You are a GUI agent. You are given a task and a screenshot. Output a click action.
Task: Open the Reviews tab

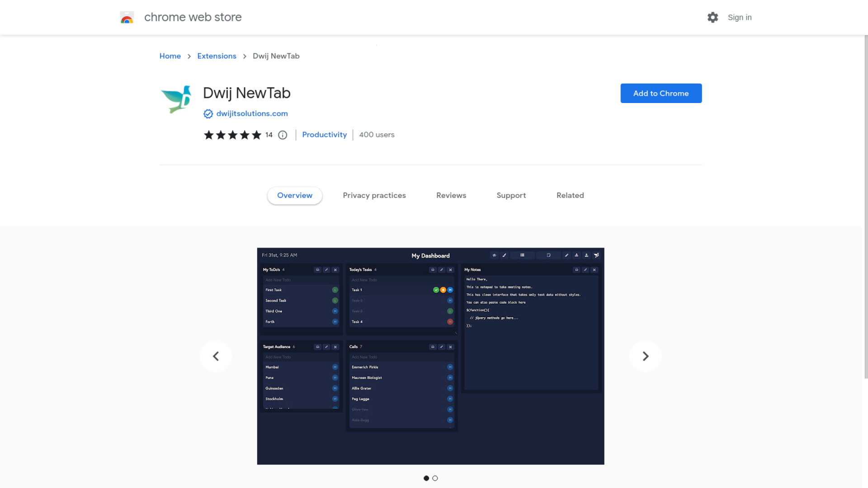click(x=451, y=195)
